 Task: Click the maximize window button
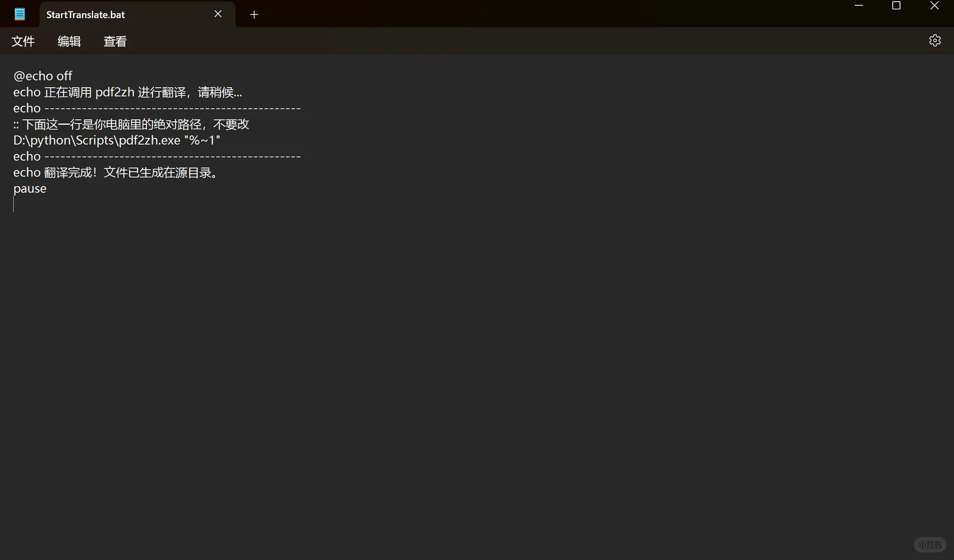[x=896, y=6]
